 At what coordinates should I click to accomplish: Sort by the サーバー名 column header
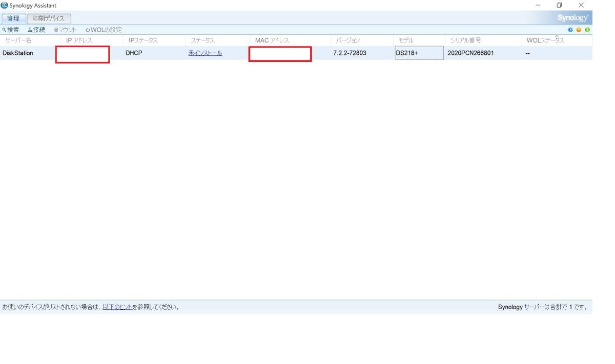click(x=30, y=40)
